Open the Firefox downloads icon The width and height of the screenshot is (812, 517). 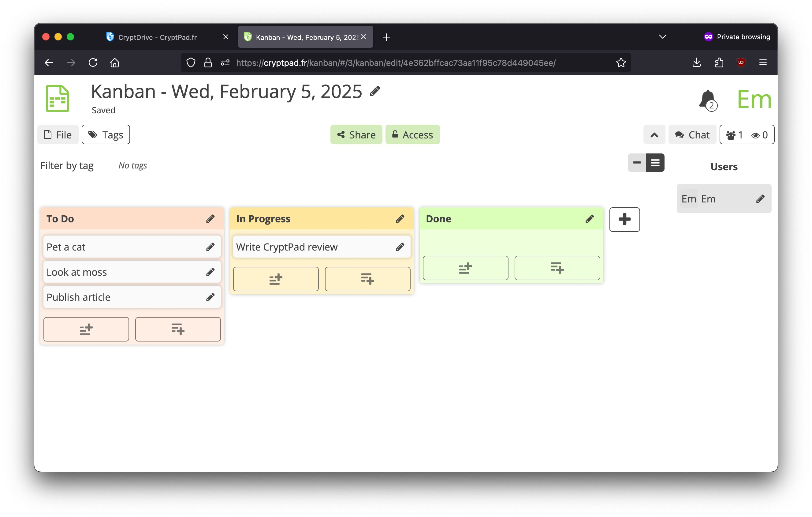pos(696,62)
